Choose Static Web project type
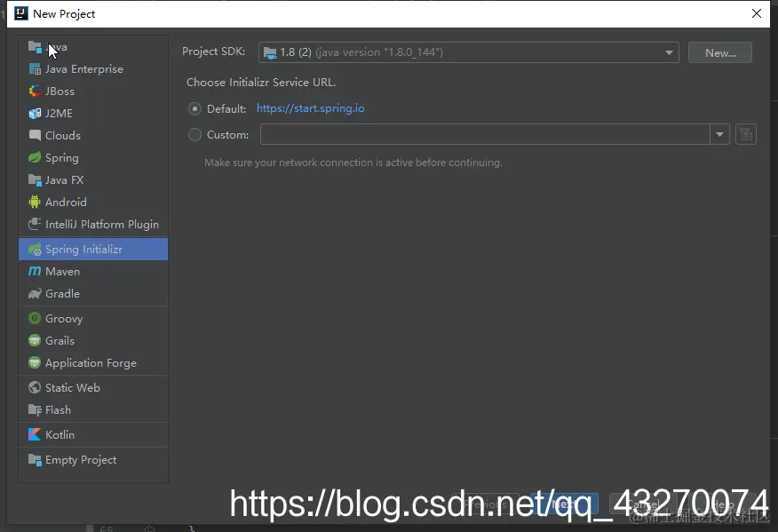 (93, 387)
